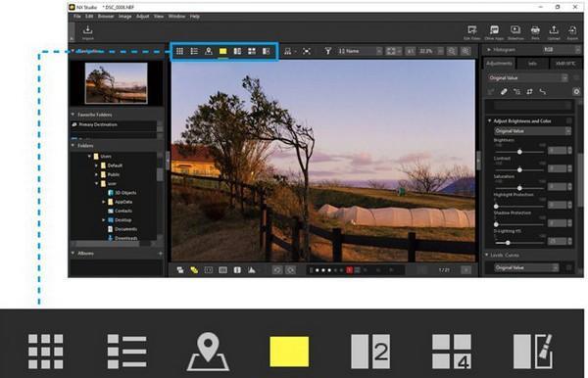Select the 2-image comparison view
588x378 pixels.
[237, 51]
